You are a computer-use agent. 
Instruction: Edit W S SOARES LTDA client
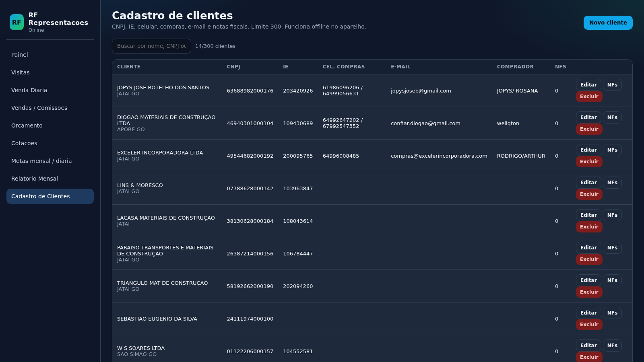[588, 346]
